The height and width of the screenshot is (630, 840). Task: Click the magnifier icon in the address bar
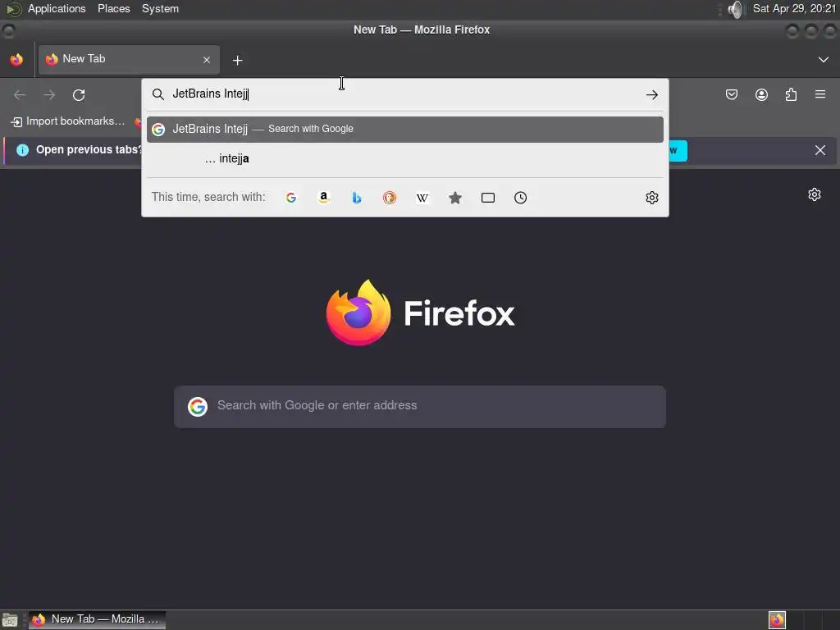pos(157,95)
